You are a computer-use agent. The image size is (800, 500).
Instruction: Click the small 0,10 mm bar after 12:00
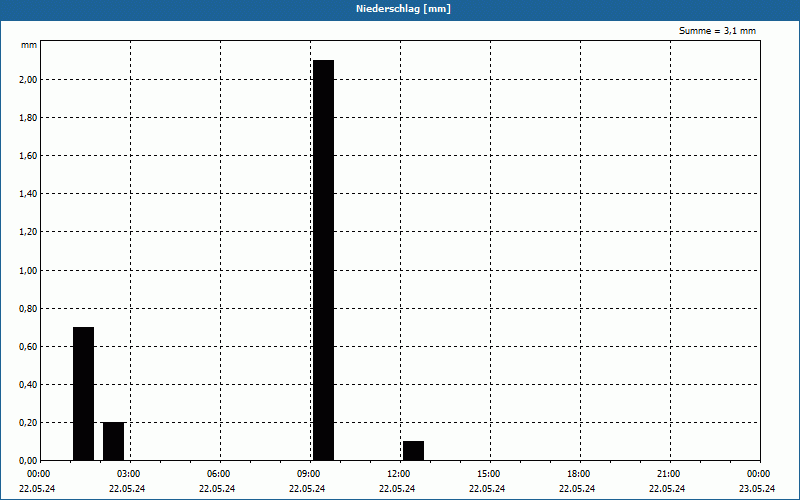[413, 451]
